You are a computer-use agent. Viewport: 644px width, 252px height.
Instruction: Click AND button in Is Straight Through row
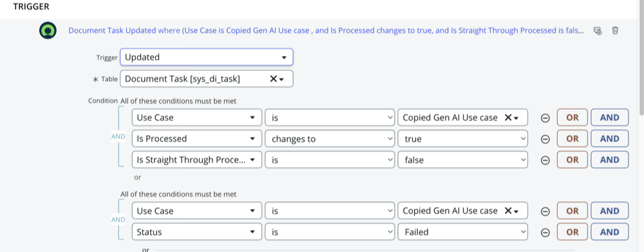[609, 160]
